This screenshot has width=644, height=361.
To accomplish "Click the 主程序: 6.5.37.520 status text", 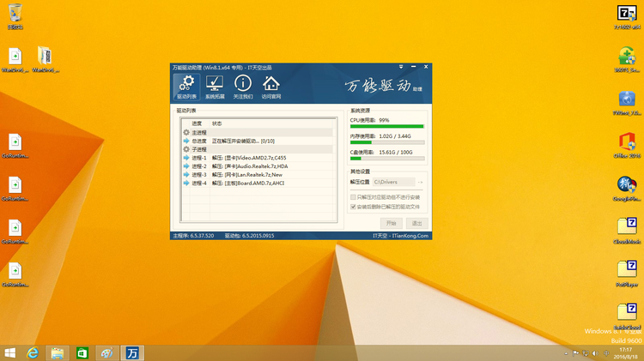I will 193,236.
